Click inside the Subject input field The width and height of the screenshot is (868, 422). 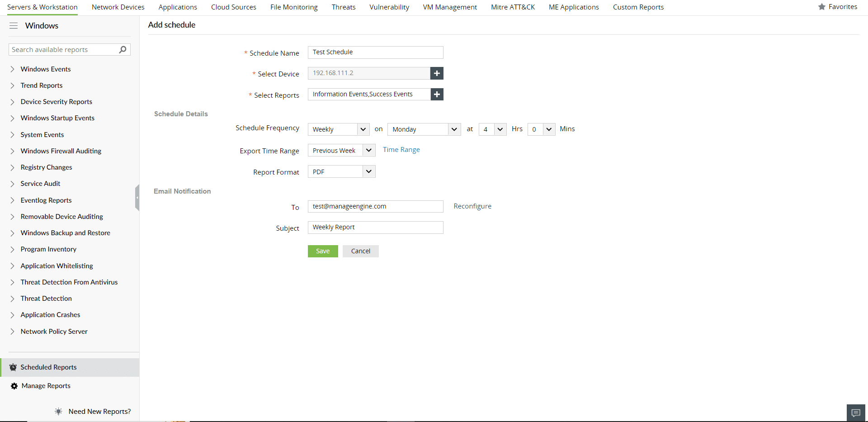[375, 227]
